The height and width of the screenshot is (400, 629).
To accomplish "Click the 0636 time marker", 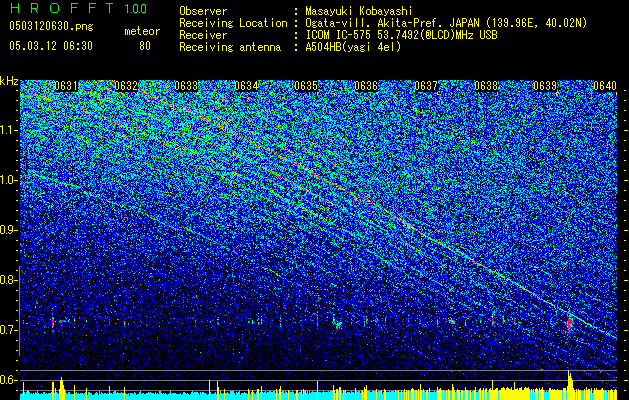I will tap(366, 86).
